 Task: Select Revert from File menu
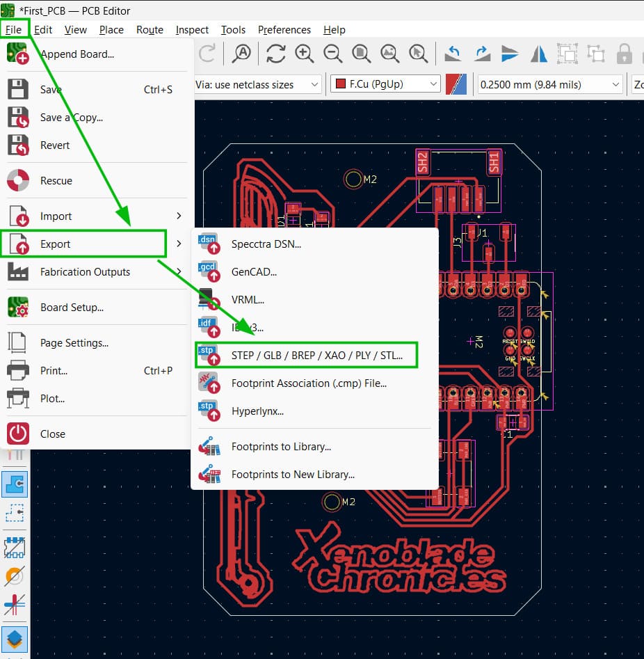[x=97, y=145]
